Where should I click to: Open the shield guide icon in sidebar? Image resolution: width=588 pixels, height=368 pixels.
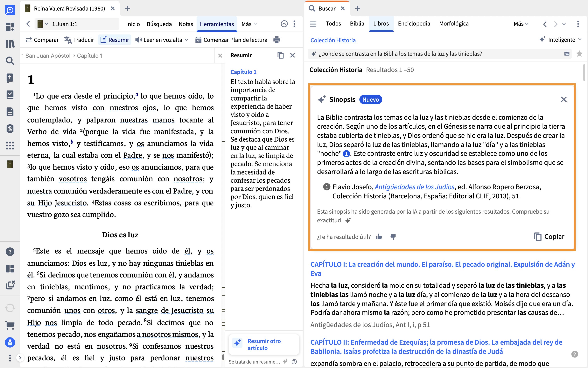[x=10, y=129]
